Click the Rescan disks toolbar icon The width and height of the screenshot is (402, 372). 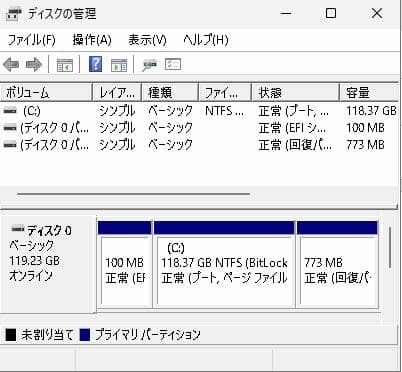coord(149,65)
